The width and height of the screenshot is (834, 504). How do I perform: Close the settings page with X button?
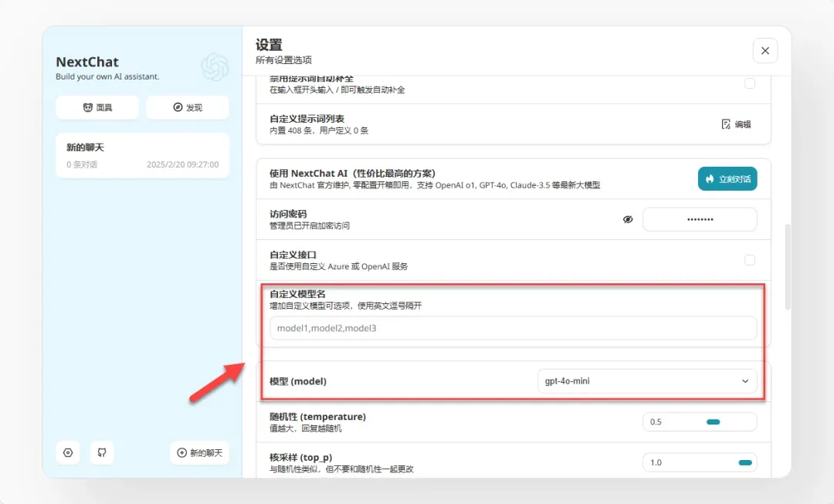pyautogui.click(x=764, y=50)
